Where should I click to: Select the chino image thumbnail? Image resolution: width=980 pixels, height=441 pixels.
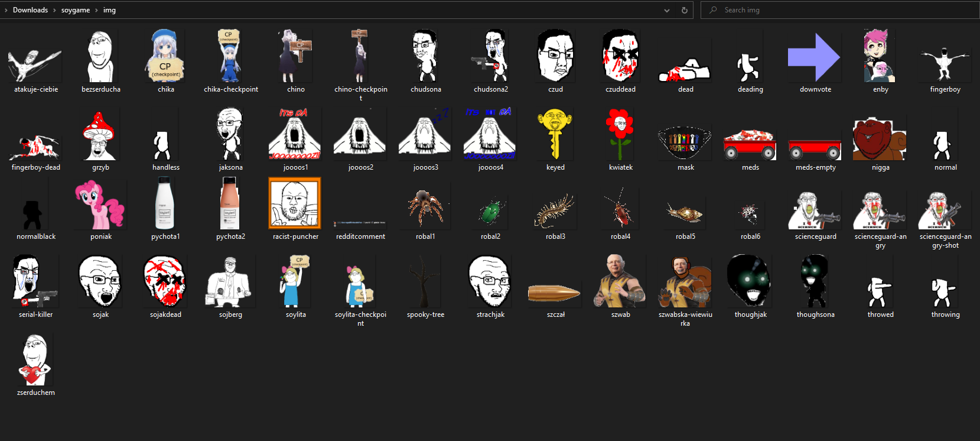click(295, 56)
